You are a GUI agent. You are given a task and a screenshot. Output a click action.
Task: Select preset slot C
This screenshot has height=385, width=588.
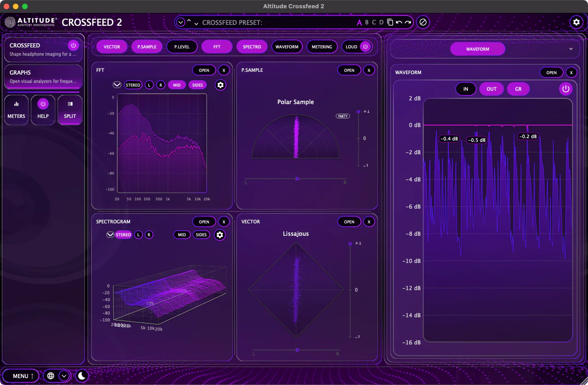pyautogui.click(x=374, y=22)
